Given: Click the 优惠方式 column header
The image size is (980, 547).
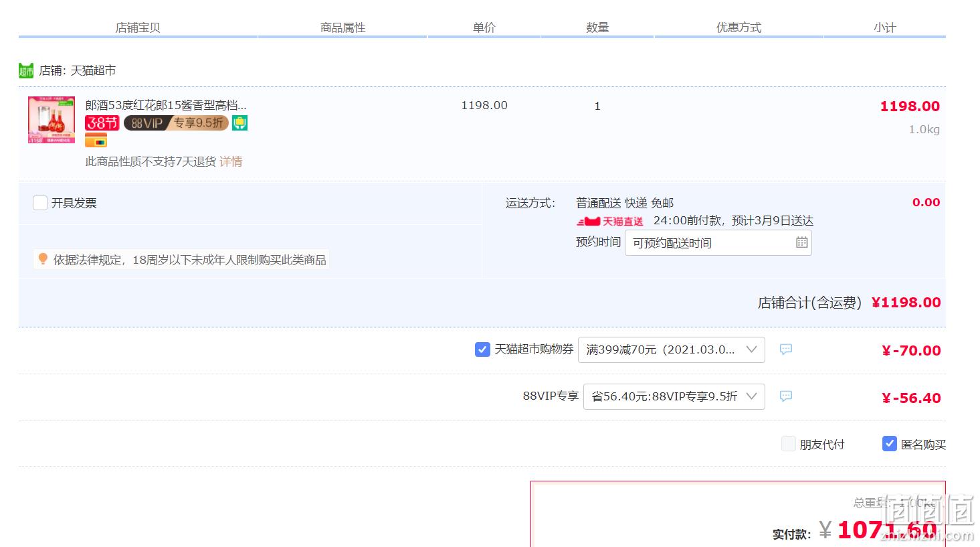Looking at the screenshot, I should click(739, 27).
